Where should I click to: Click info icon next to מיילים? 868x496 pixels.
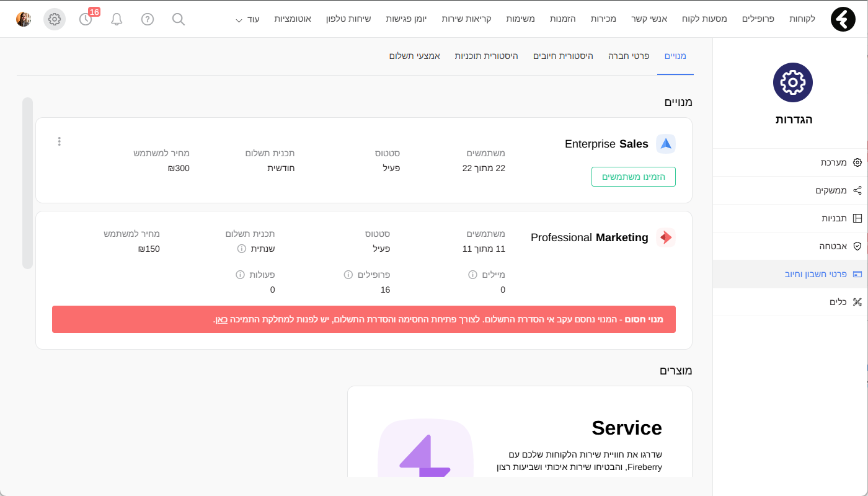472,275
